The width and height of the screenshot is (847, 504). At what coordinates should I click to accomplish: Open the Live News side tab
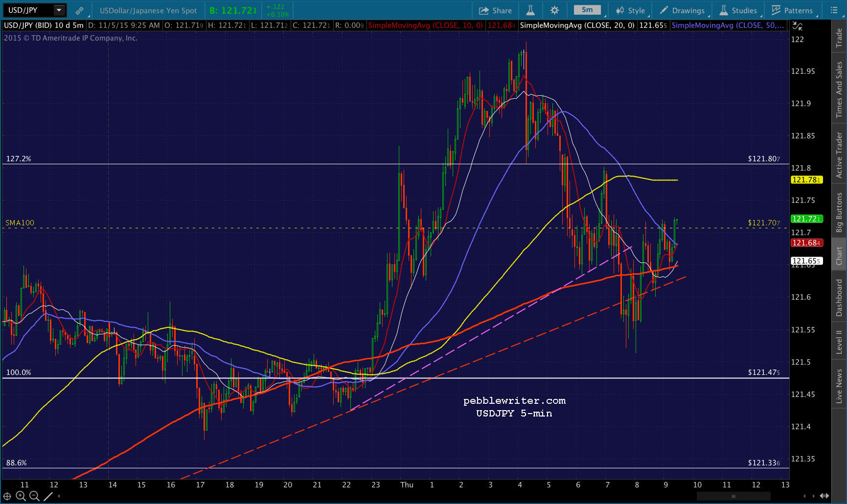[x=839, y=386]
